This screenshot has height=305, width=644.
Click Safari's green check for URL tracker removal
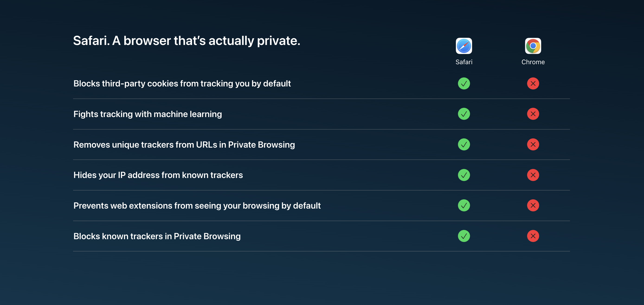(464, 144)
